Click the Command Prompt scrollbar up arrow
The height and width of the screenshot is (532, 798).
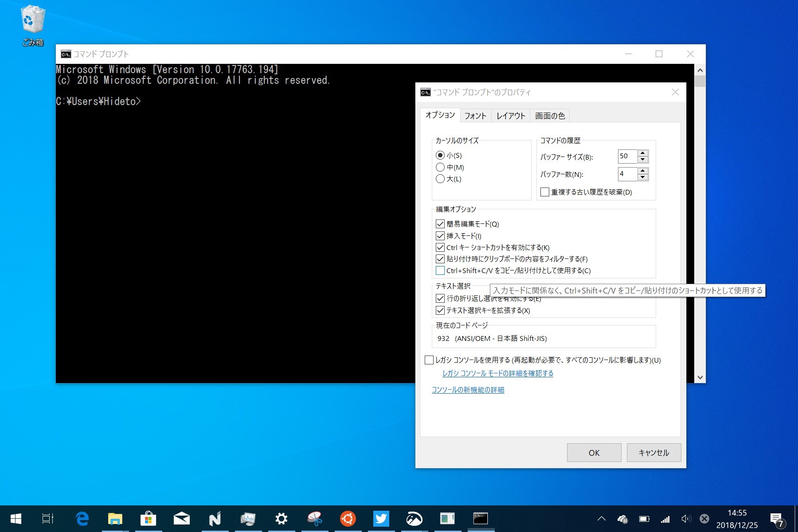pos(700,70)
